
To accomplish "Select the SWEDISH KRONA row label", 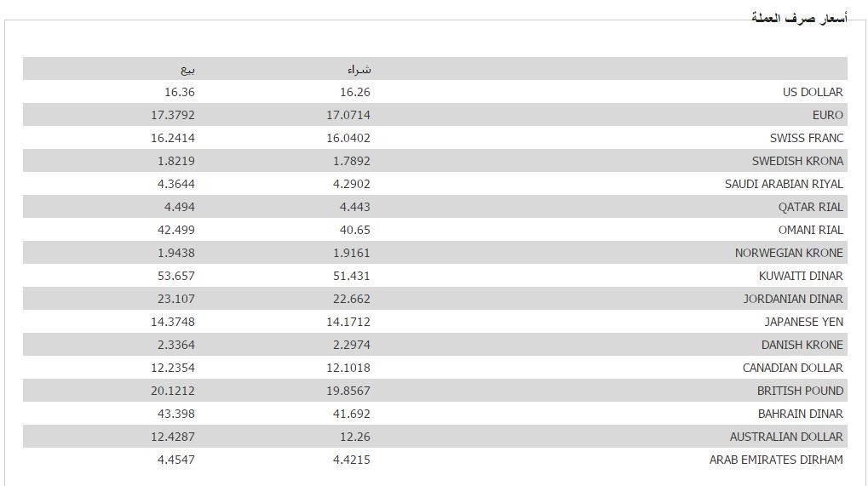I will tap(797, 161).
